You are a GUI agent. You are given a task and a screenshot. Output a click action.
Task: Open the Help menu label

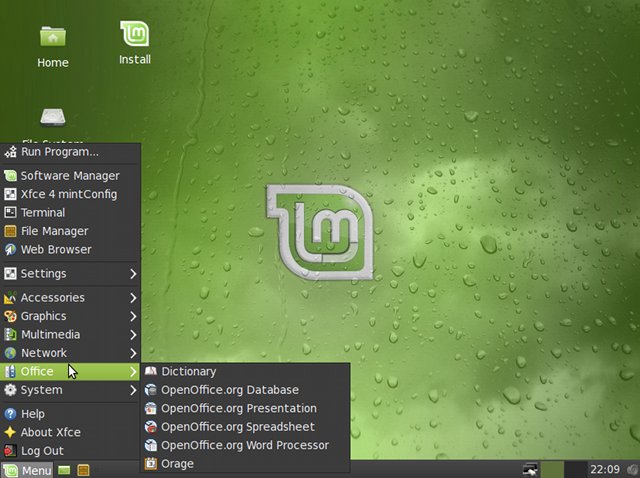pyautogui.click(x=33, y=414)
